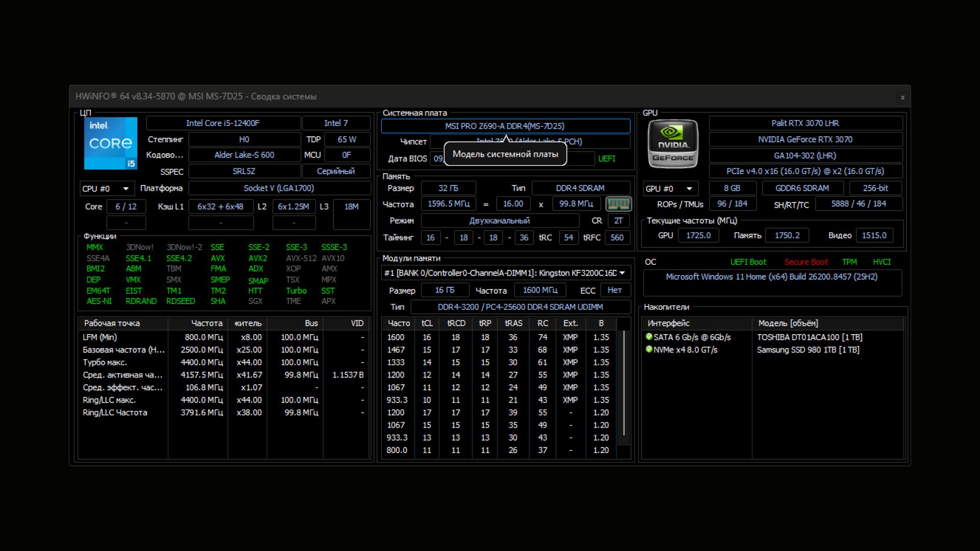Click the 'HVCI' status label
This screenshot has height=551, width=980.
(x=881, y=262)
